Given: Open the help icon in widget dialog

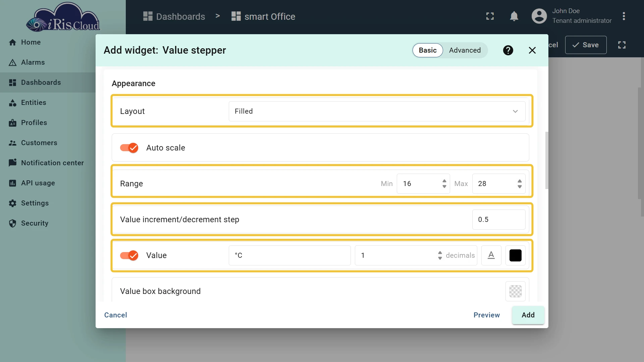Looking at the screenshot, I should tap(508, 50).
